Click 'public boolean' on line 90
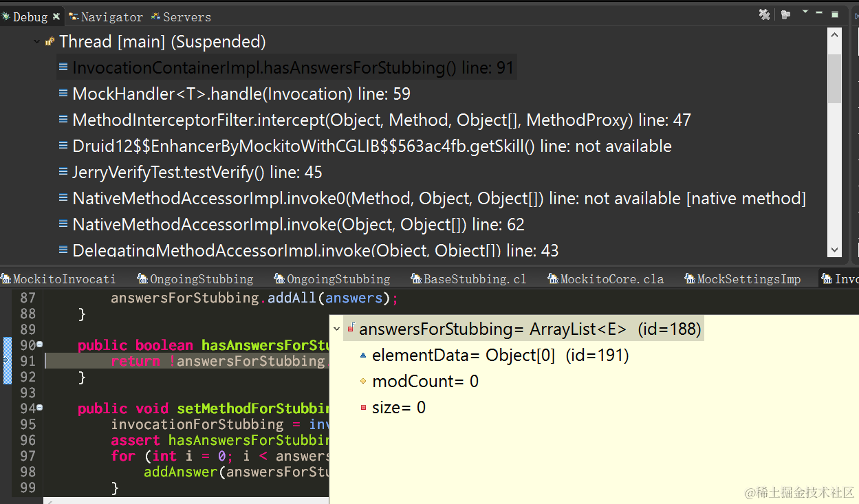The width and height of the screenshot is (859, 504). coord(135,345)
